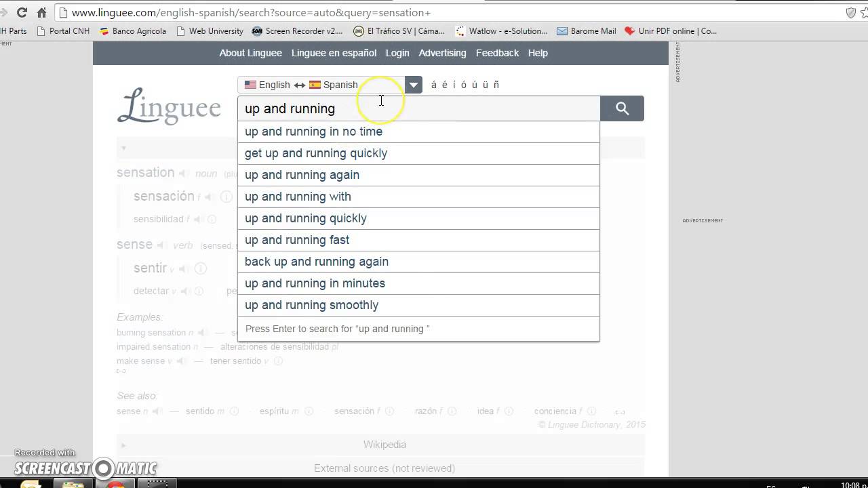Open Screen Recorder bookmark
The image size is (868, 488).
pos(298,31)
